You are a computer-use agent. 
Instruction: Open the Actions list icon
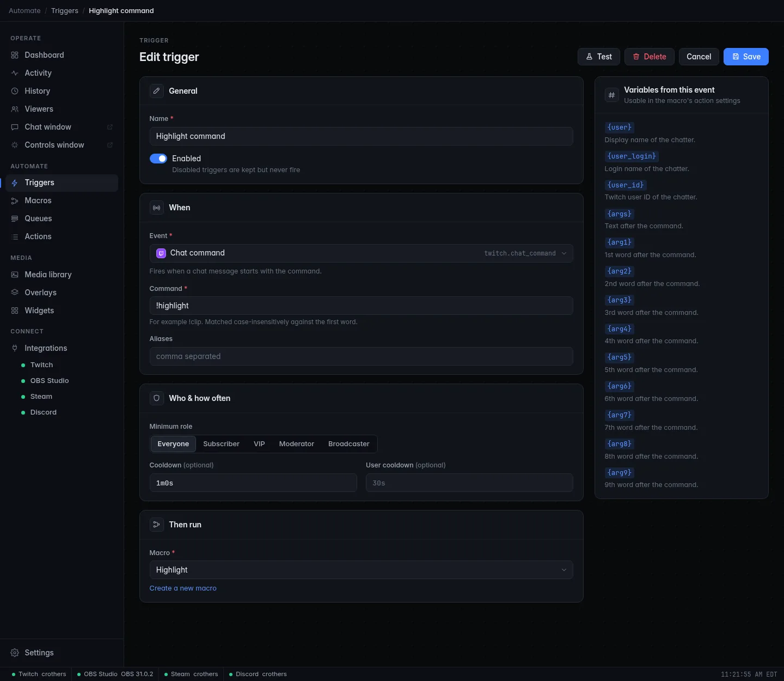click(15, 236)
